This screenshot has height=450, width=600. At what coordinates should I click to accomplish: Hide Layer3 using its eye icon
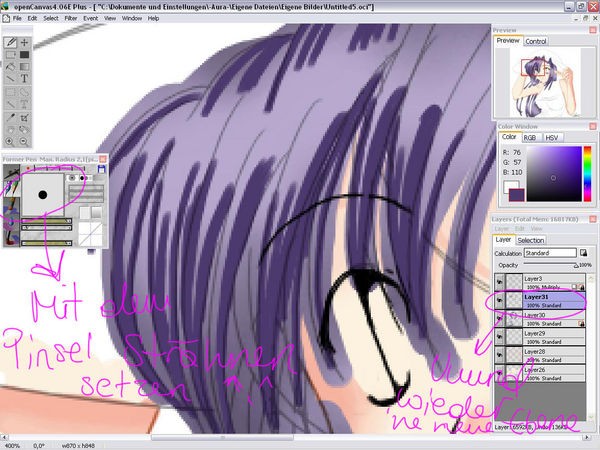(x=500, y=282)
